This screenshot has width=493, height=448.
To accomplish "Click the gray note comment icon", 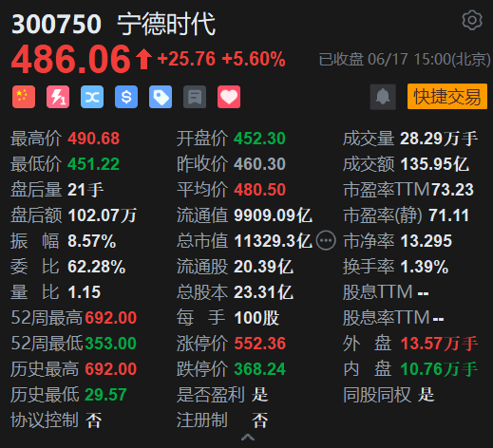I will point(195,97).
